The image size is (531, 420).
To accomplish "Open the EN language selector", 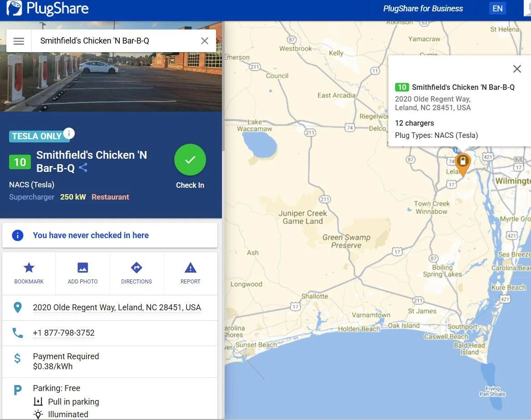I will (x=497, y=9).
